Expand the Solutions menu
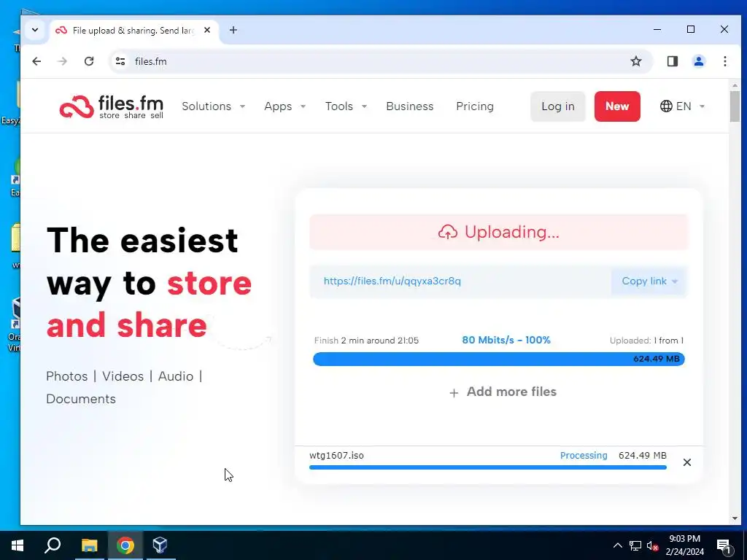747x560 pixels. click(x=214, y=106)
